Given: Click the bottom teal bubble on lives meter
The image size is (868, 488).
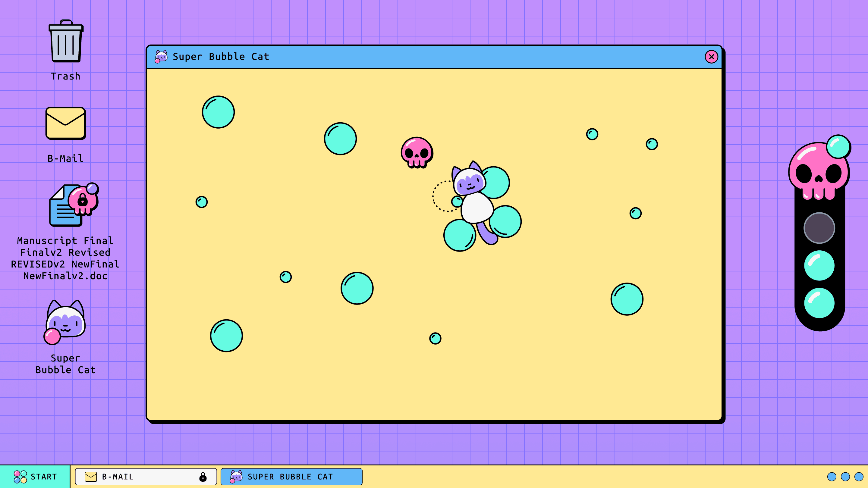Looking at the screenshot, I should pos(819,303).
